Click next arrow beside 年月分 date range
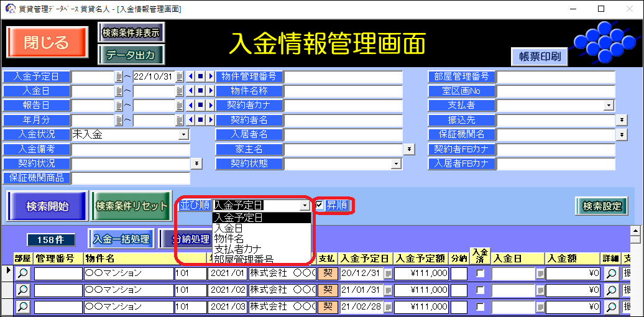The height and width of the screenshot is (317, 644). 210,120
